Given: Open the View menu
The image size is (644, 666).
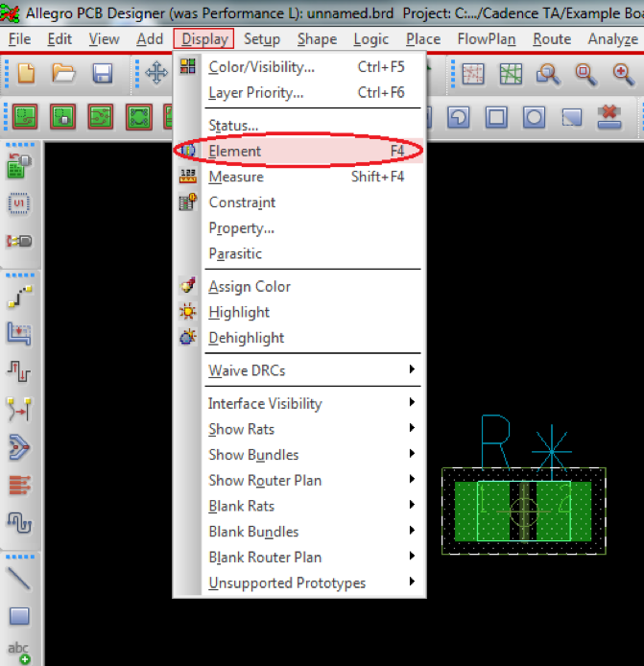Looking at the screenshot, I should (x=104, y=39).
